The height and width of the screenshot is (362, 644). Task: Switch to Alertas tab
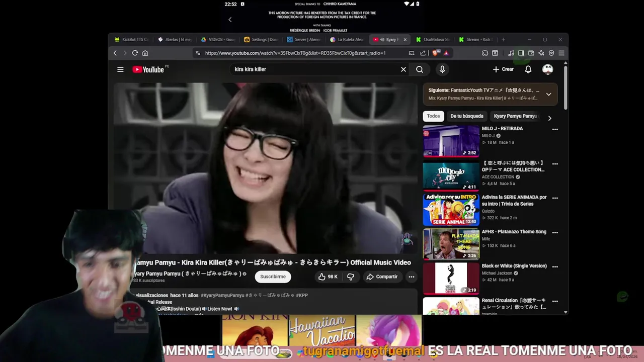click(175, 39)
